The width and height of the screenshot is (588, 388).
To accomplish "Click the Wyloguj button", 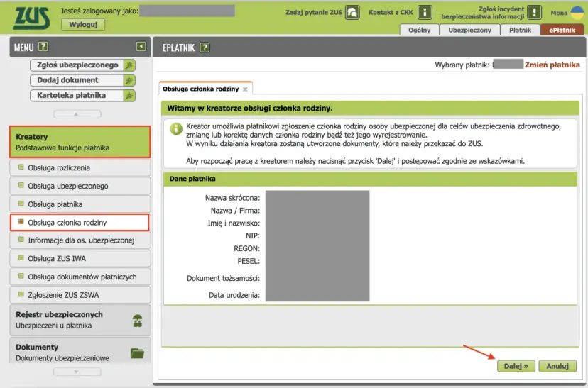I will point(83,24).
